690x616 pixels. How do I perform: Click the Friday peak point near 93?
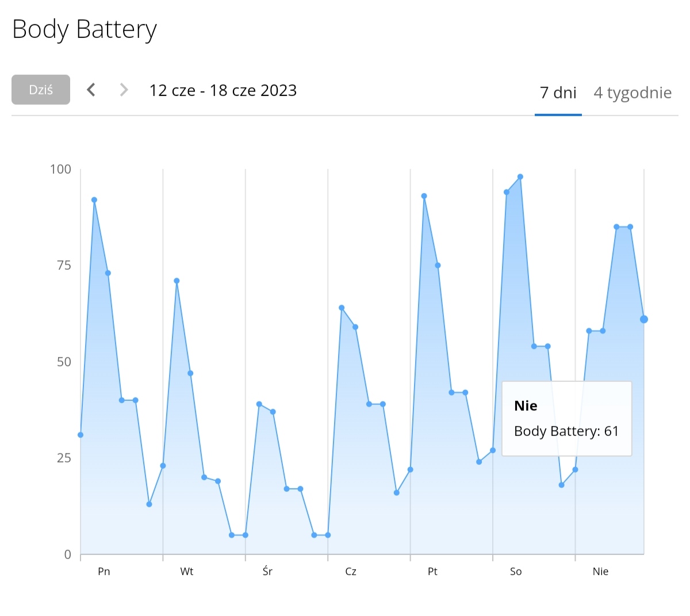tap(424, 196)
